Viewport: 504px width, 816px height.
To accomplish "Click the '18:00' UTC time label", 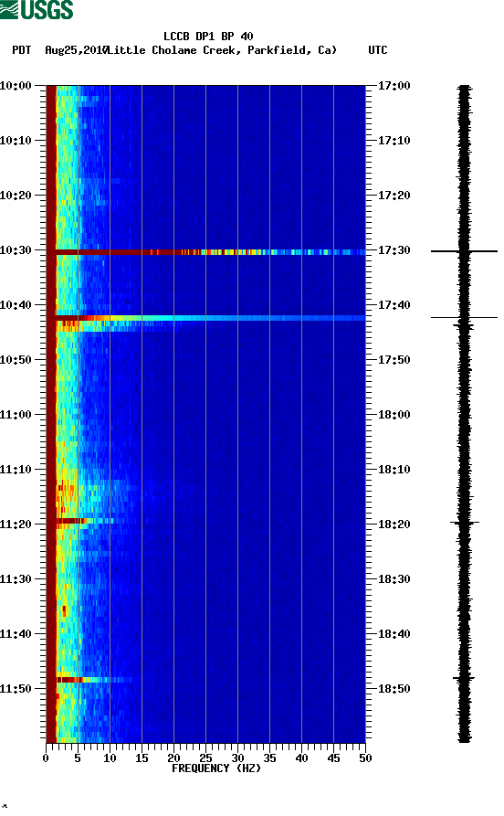I will coord(394,415).
